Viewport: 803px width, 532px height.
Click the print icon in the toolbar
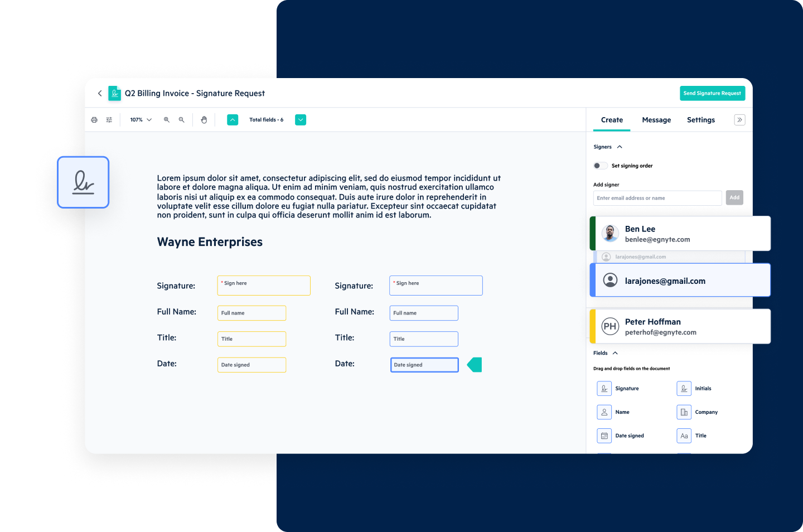click(x=94, y=119)
